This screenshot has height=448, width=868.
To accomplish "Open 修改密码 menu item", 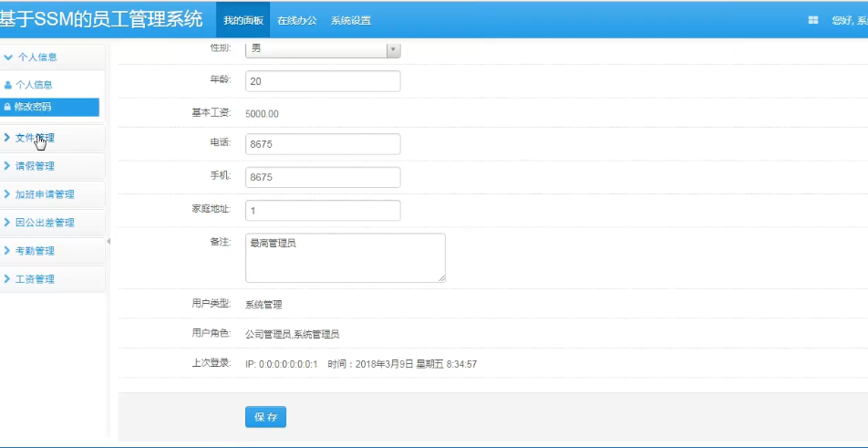I will 50,107.
